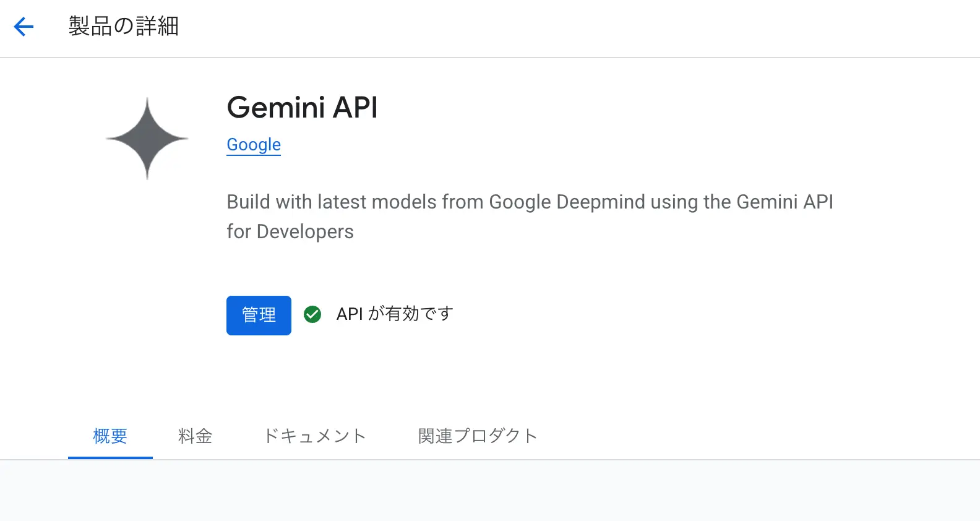Go back using the blue arrow
Screen dimensions: 980x521
tap(24, 27)
